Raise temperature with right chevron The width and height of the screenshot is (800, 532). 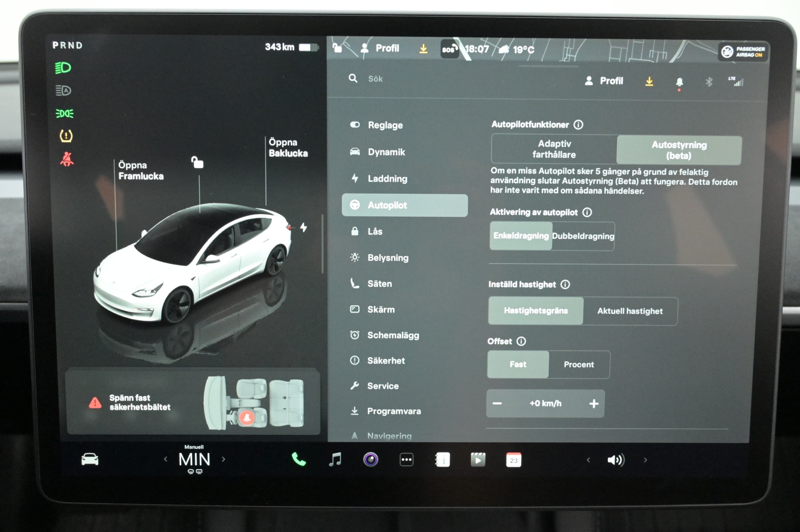click(x=223, y=459)
